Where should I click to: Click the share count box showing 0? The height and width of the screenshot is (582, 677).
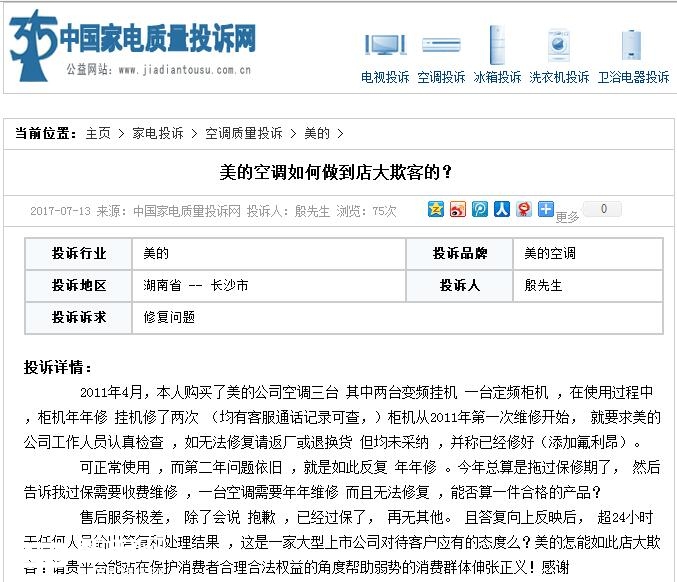(603, 209)
